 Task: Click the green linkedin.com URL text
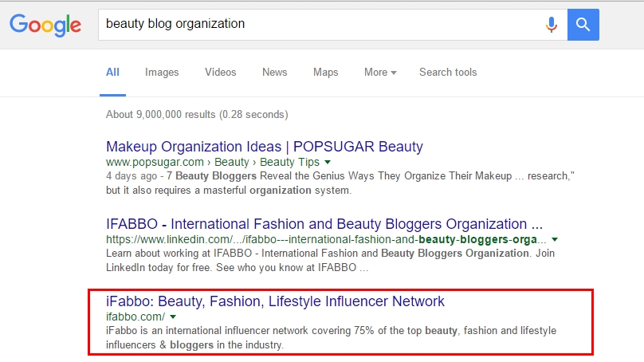click(x=326, y=239)
